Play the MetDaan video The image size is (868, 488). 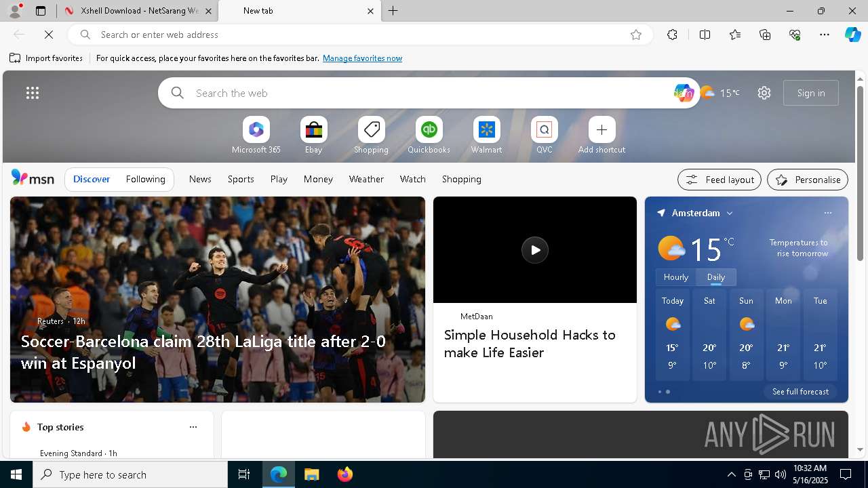tap(535, 250)
